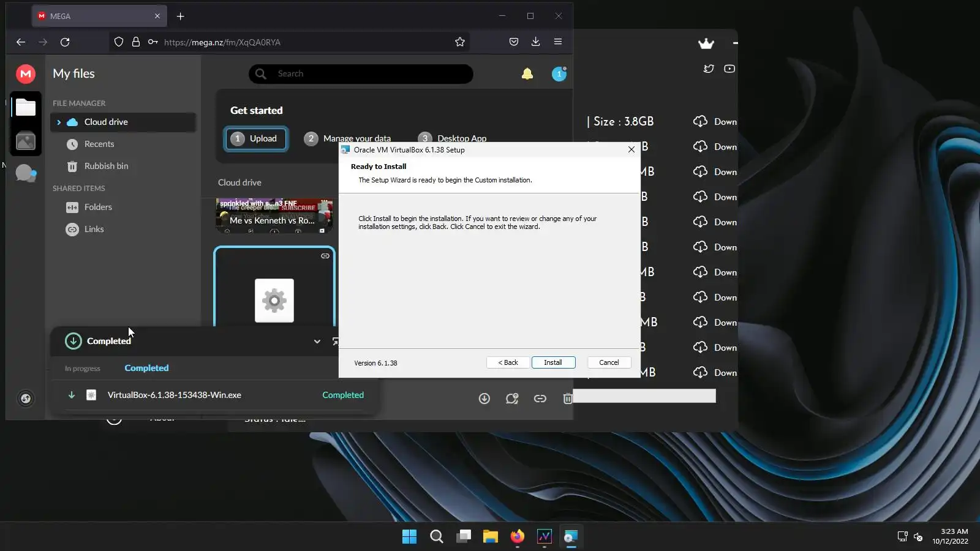Viewport: 980px width, 551px height.
Task: Click the link icon on the selected file card
Action: (325, 256)
